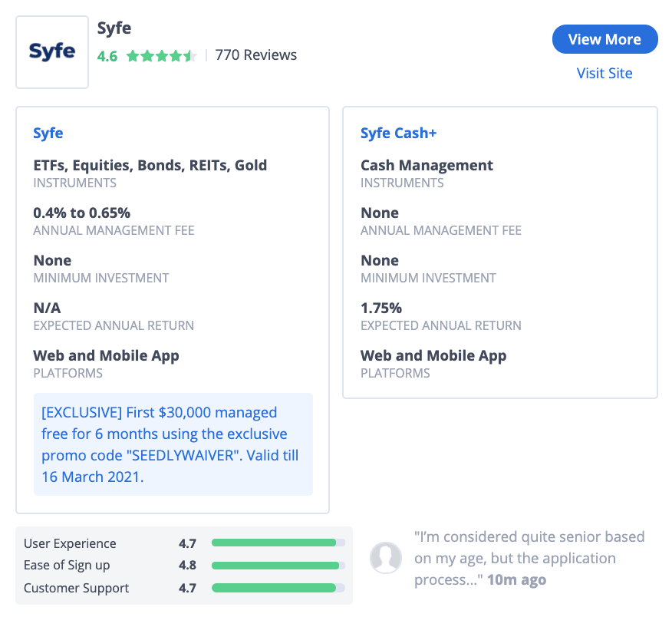Click the View More button
Viewport: 672px width, 617px height.
(x=604, y=39)
